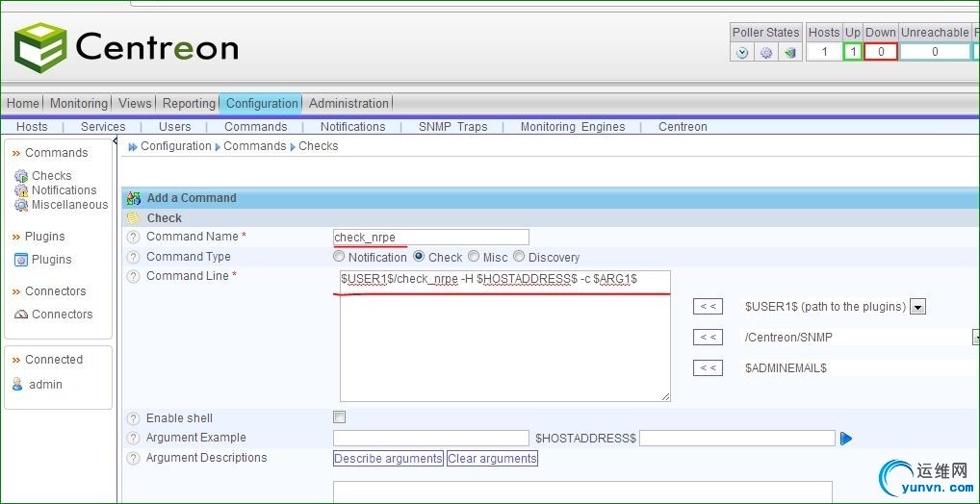Click the Centreon logo
The image size is (980, 504).
point(125,47)
